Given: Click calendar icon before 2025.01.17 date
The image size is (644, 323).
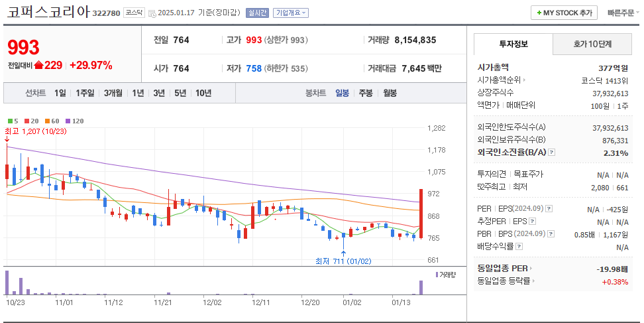Looking at the screenshot, I should (153, 13).
